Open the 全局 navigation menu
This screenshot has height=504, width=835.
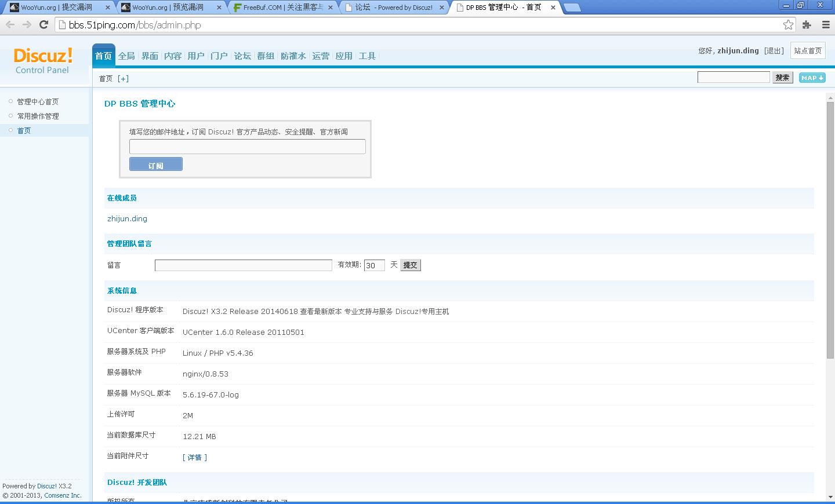pyautogui.click(x=126, y=56)
